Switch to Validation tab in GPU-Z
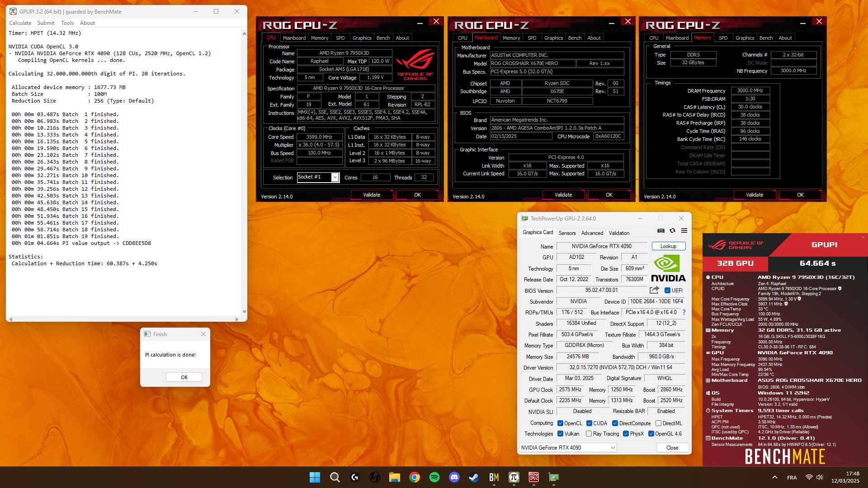This screenshot has height=488, width=868. tap(619, 233)
